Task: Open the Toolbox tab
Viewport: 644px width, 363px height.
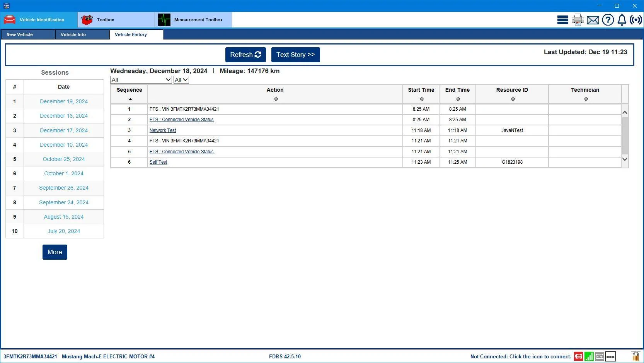Action: pyautogui.click(x=116, y=20)
